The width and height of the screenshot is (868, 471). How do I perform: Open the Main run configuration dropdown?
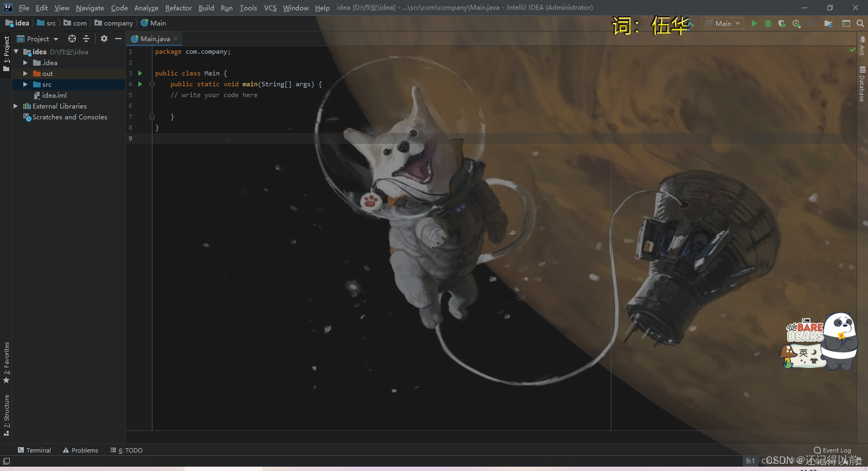coord(723,23)
